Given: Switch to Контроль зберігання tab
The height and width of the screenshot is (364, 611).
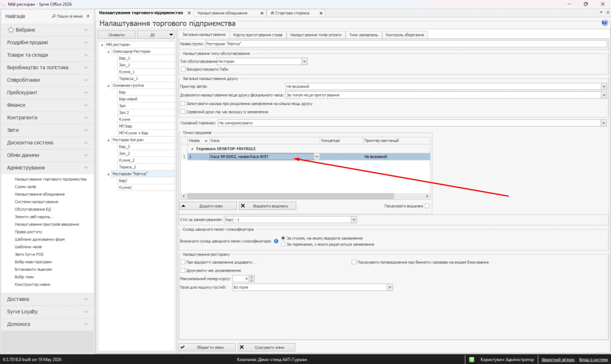Looking at the screenshot, I should (x=405, y=35).
